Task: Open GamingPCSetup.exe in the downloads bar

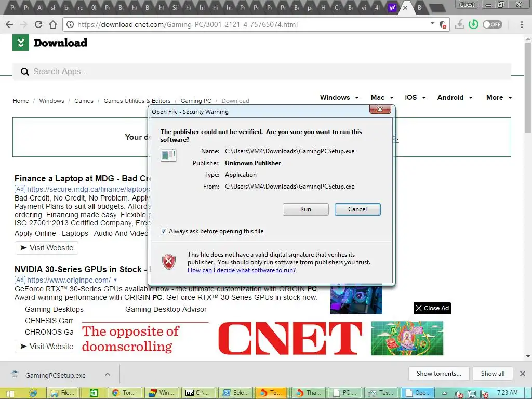Action: 55,375
